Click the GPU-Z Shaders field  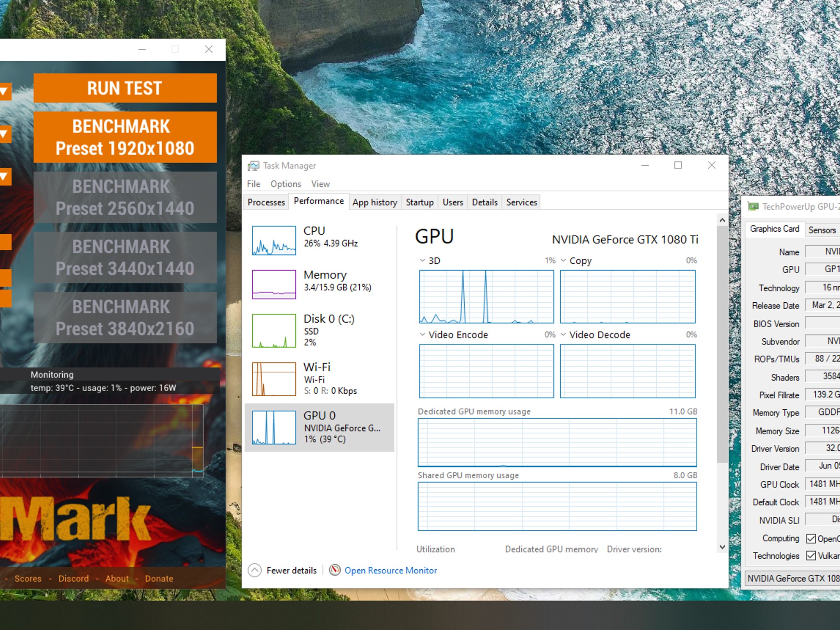coord(822,376)
